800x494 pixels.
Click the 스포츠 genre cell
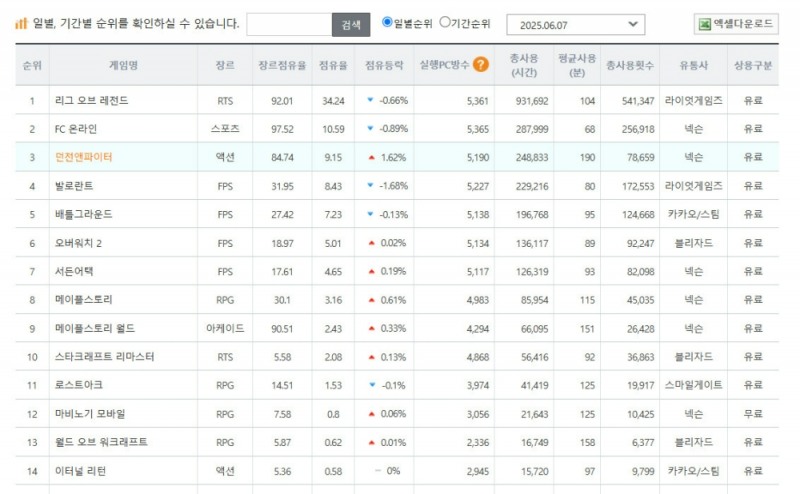tap(225, 129)
